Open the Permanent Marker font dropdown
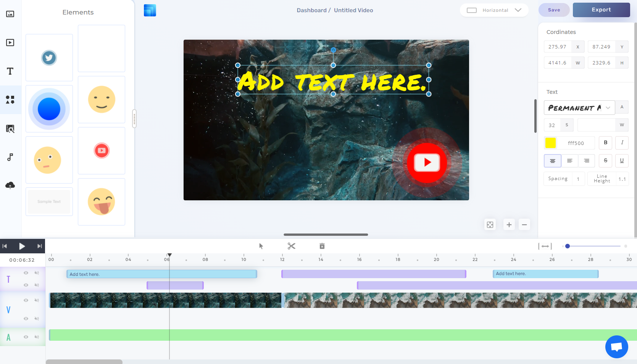The width and height of the screenshot is (637, 364). point(608,108)
